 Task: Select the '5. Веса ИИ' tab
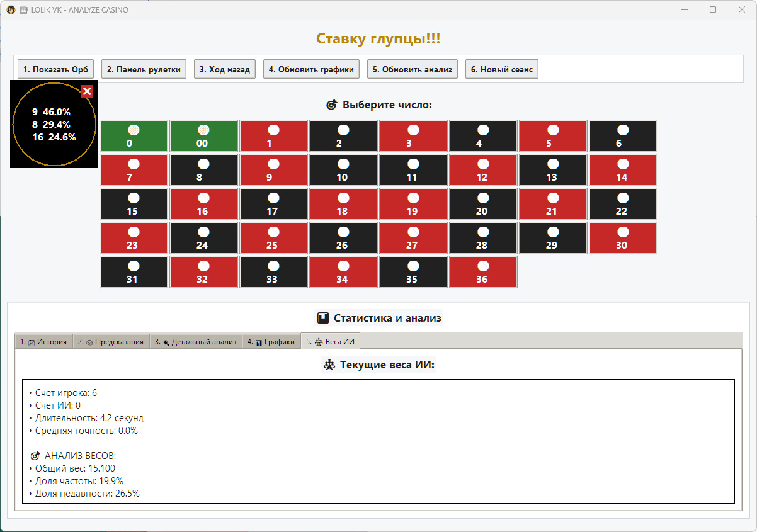[330, 341]
